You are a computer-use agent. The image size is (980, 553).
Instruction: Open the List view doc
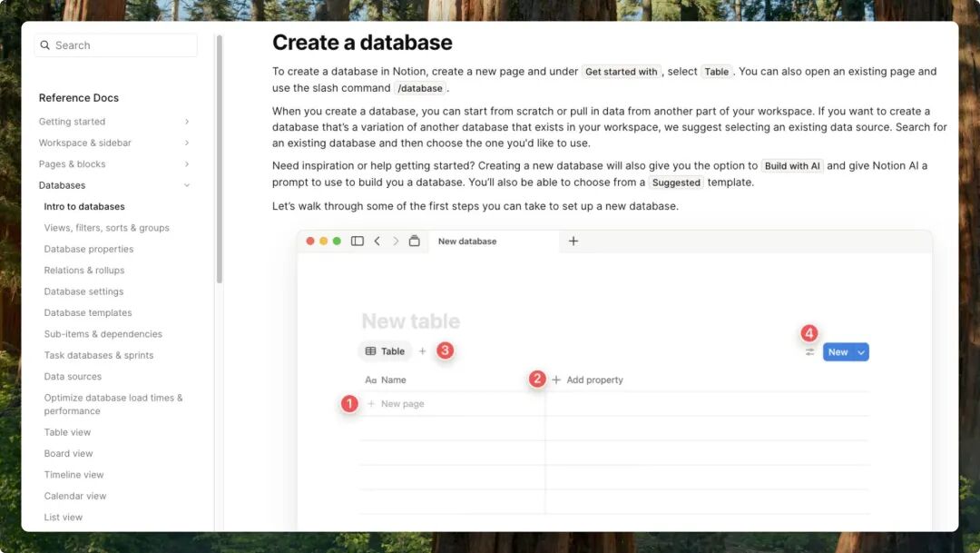point(64,518)
